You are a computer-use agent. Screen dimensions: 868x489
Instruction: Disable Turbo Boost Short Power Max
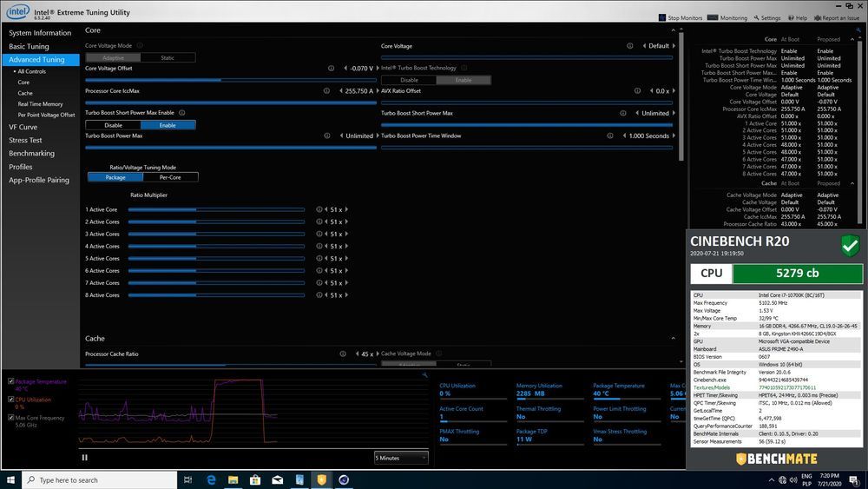coord(113,125)
